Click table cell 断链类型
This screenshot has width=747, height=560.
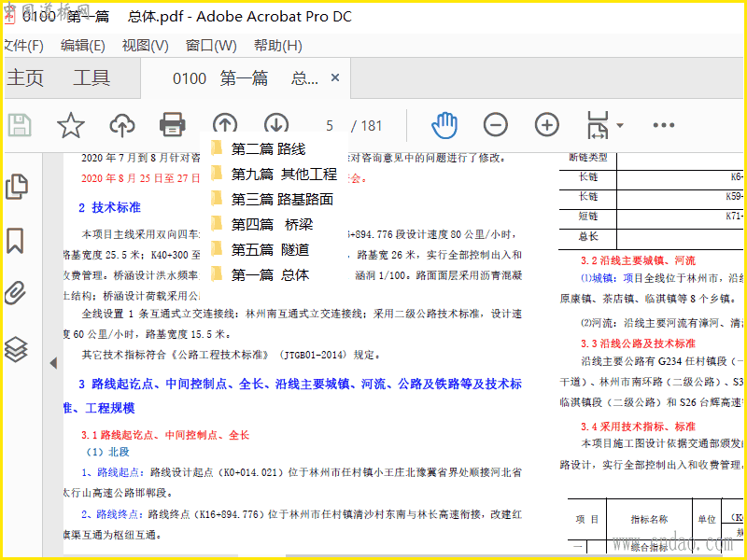(588, 157)
